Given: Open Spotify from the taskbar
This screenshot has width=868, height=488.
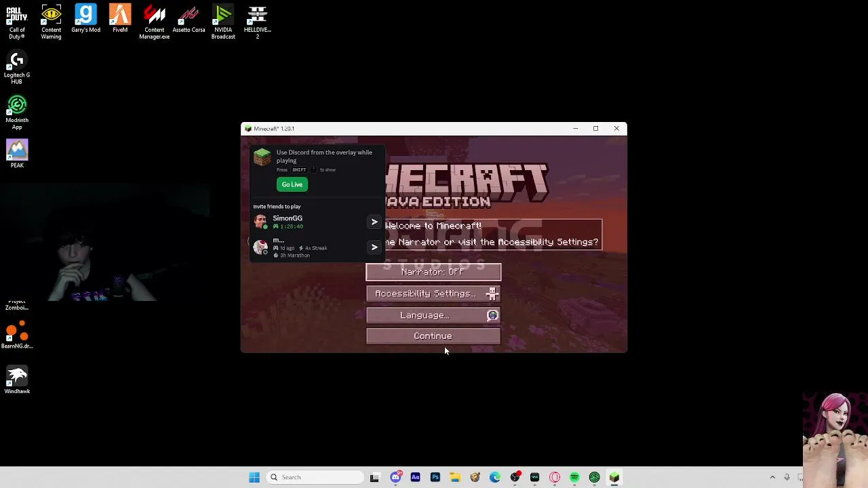Looking at the screenshot, I should (574, 477).
